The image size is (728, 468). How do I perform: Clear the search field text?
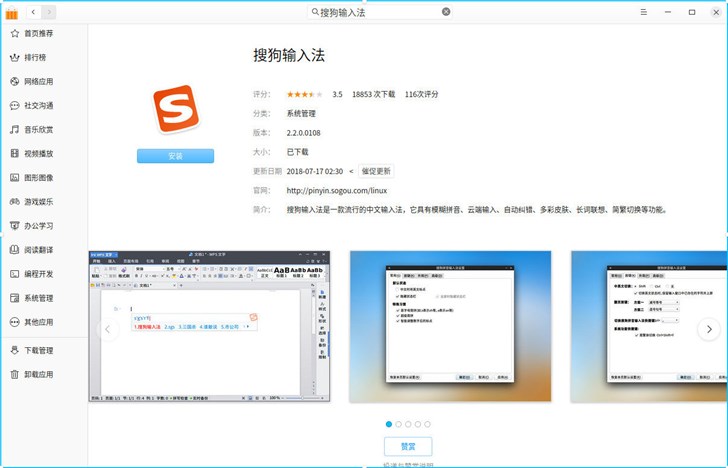446,12
